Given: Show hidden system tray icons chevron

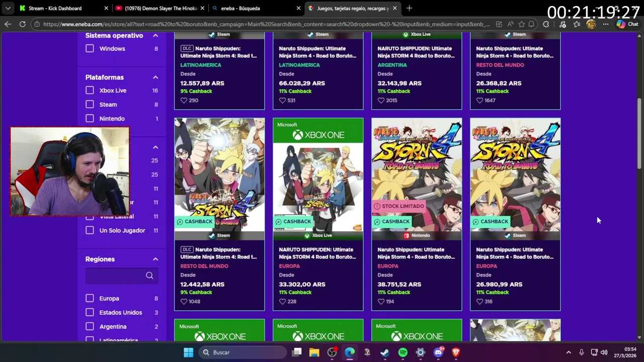Looking at the screenshot, I should 569,352.
